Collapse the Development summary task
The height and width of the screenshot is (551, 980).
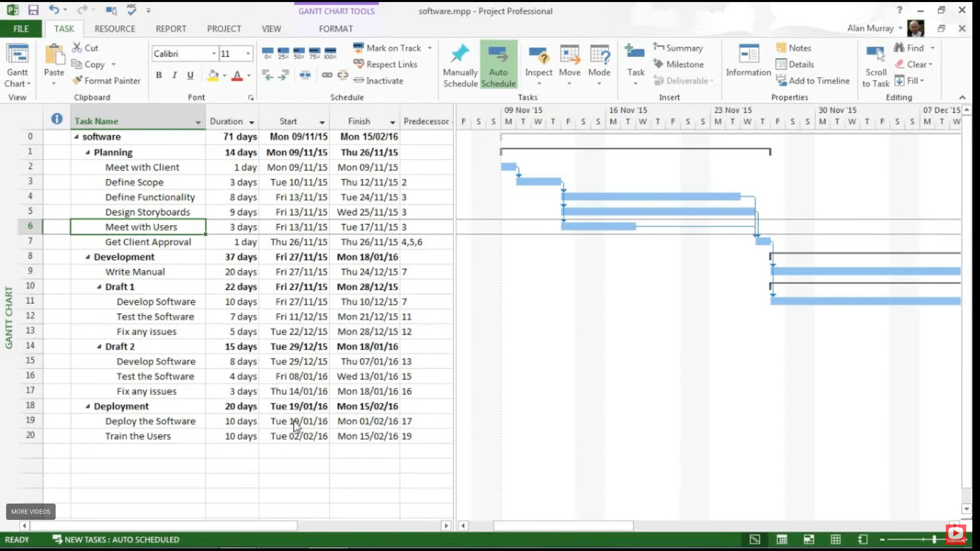[88, 257]
